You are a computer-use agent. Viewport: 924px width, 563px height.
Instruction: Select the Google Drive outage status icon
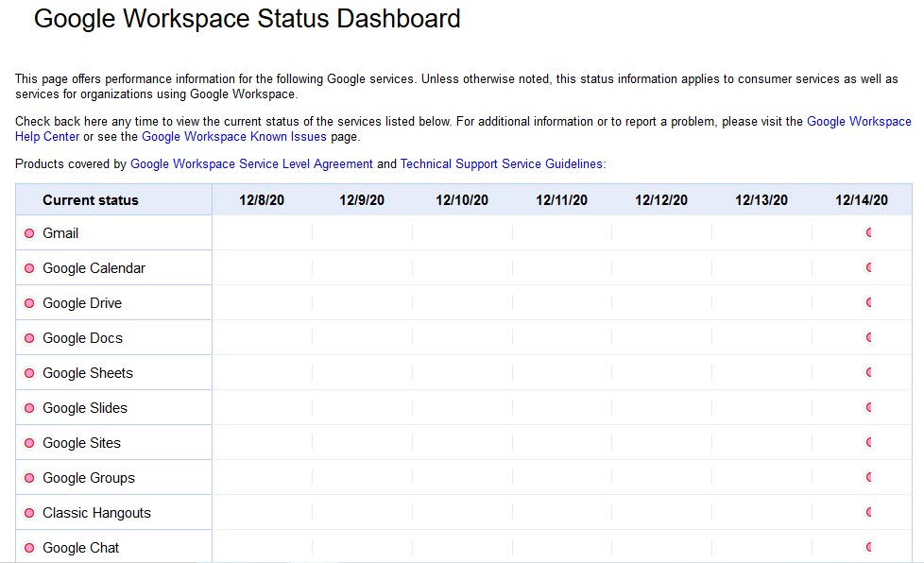(29, 303)
